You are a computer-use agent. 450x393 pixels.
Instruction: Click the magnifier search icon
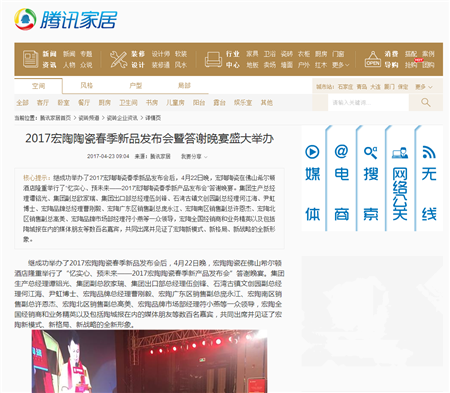426,102
